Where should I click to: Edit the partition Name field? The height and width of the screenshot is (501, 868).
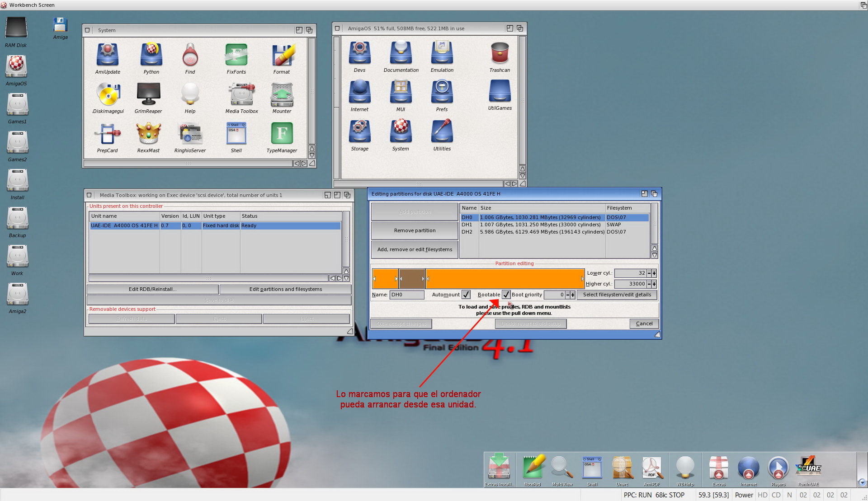coord(407,295)
